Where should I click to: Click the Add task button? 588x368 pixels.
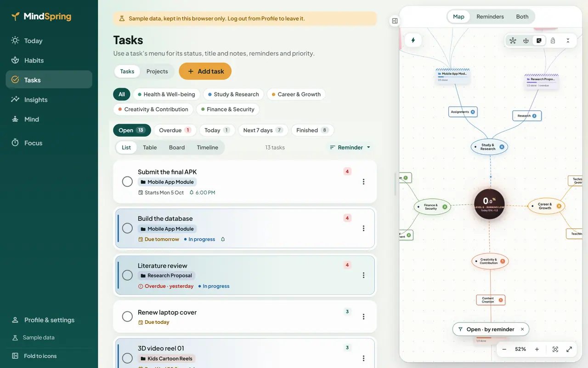point(205,71)
